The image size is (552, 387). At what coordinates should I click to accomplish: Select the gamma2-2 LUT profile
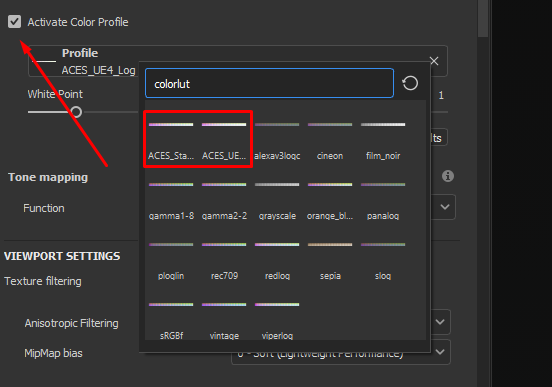(224, 200)
